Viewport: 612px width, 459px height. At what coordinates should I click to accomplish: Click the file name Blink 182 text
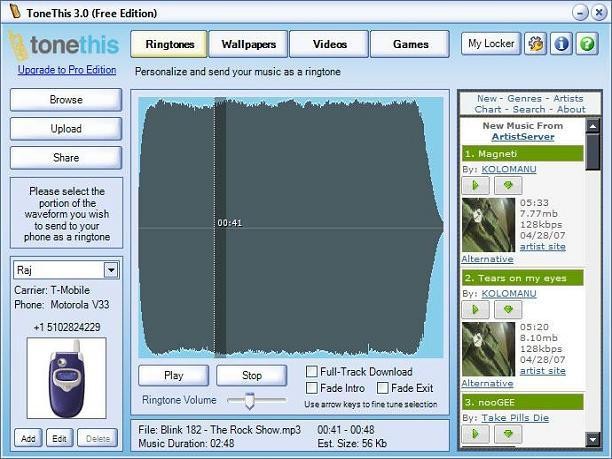219,429
